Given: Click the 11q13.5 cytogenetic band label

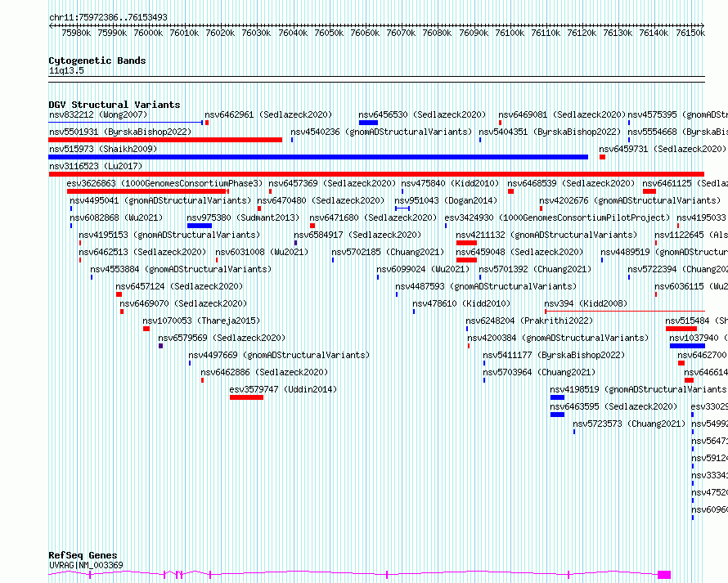Looking at the screenshot, I should (x=66, y=70).
